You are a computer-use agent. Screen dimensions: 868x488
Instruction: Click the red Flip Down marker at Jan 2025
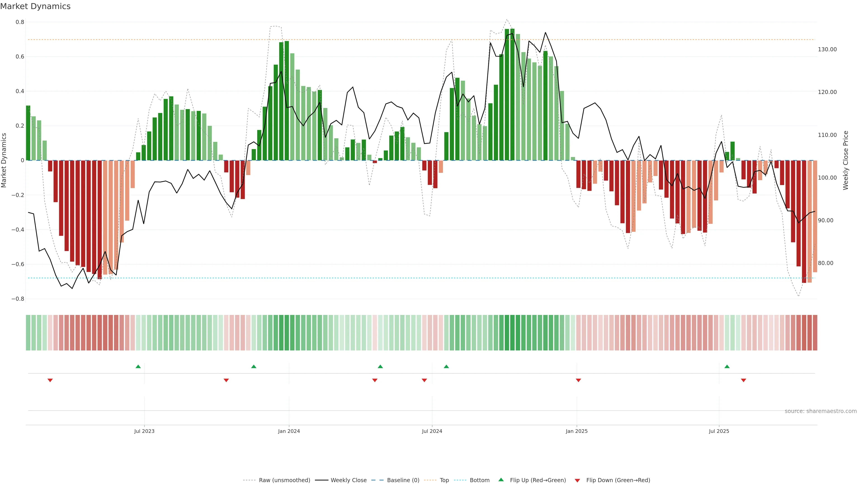[578, 380]
